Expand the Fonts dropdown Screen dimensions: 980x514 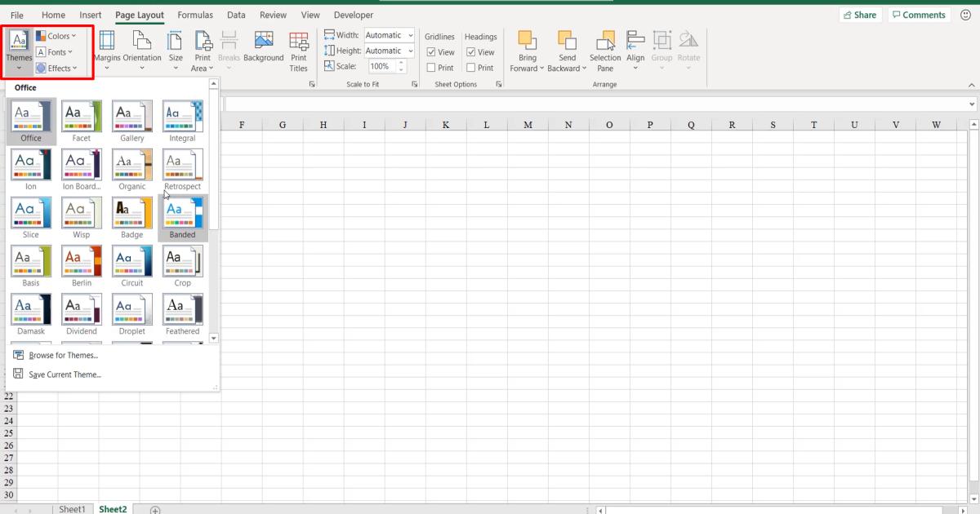point(55,51)
